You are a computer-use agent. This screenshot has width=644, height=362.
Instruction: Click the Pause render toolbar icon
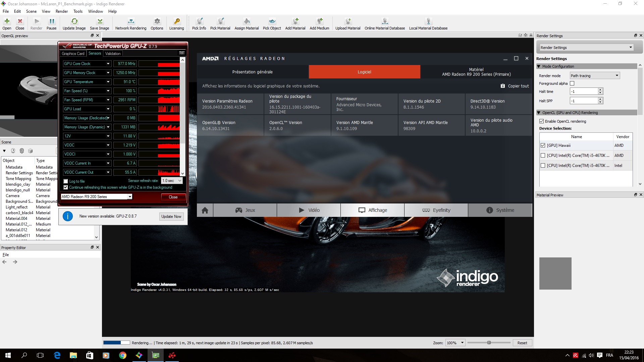click(51, 21)
